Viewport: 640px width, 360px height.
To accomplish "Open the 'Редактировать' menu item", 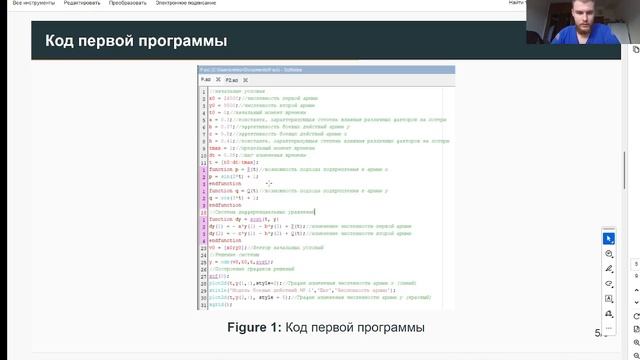I will 82,3.
